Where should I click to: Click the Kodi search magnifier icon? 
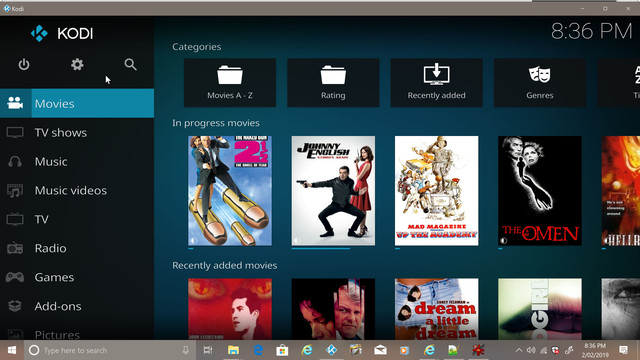pos(130,64)
